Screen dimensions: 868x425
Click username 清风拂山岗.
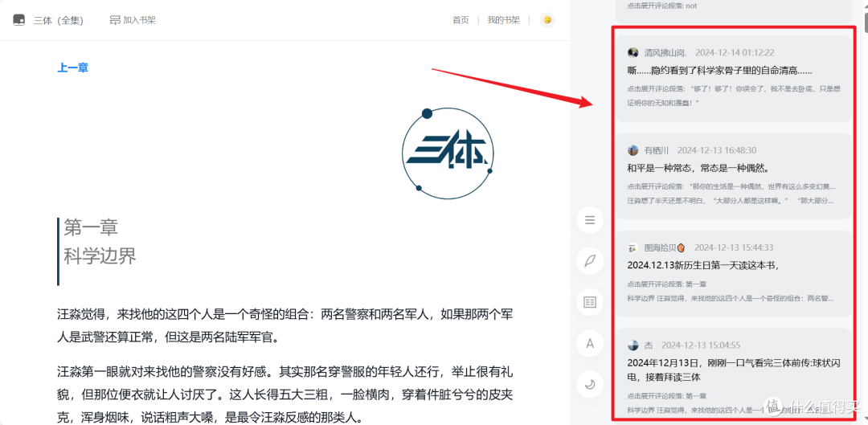(665, 52)
